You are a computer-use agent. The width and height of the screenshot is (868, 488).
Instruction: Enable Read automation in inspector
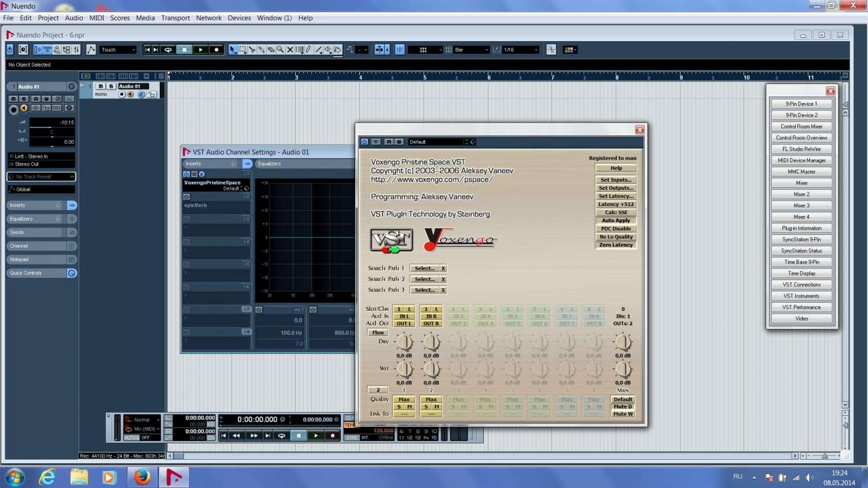tap(35, 99)
